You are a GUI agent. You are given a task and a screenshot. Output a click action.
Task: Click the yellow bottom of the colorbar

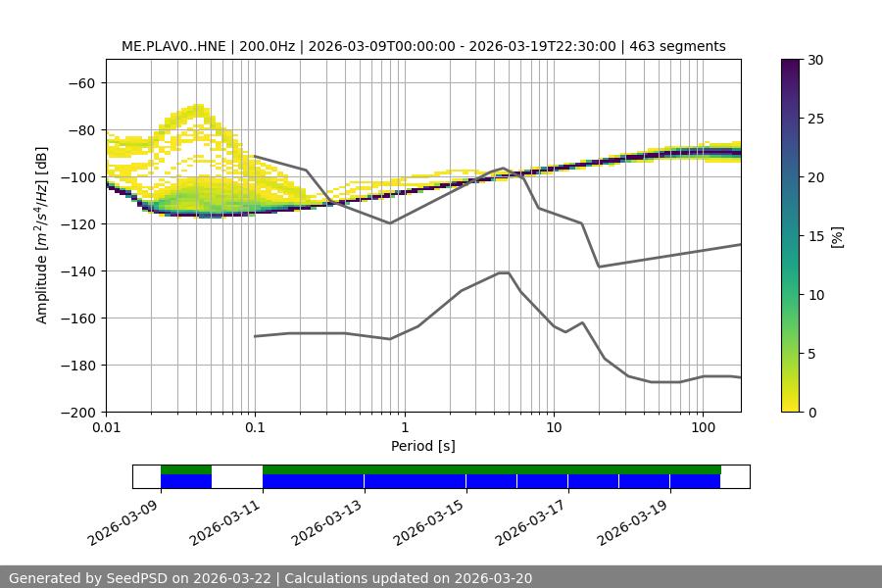coord(792,406)
